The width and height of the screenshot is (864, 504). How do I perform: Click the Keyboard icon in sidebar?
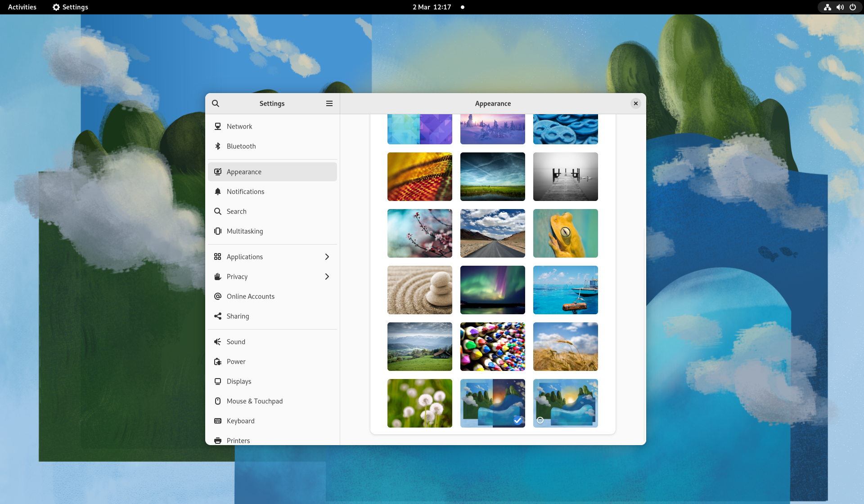coord(218,421)
